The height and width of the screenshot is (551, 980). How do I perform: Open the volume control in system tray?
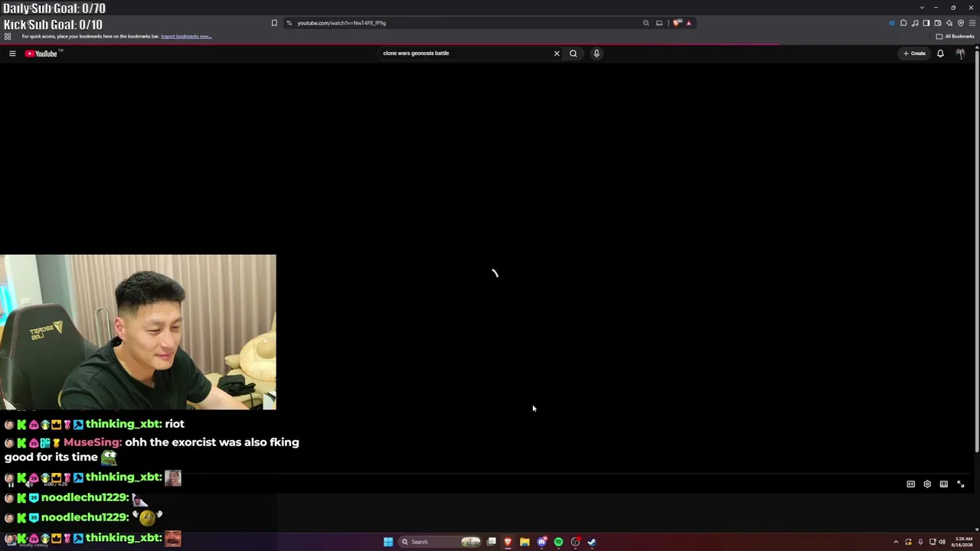pyautogui.click(x=942, y=542)
